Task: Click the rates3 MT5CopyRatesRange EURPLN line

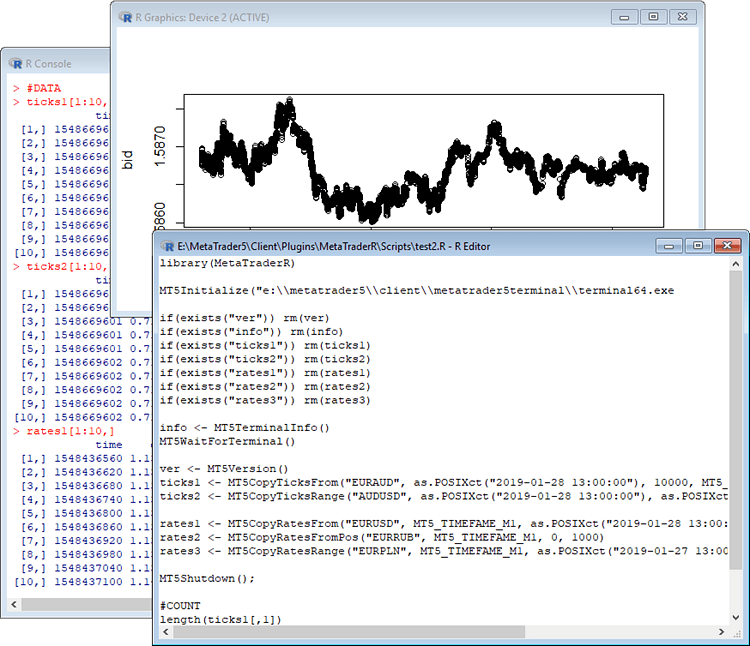Action: point(443,551)
